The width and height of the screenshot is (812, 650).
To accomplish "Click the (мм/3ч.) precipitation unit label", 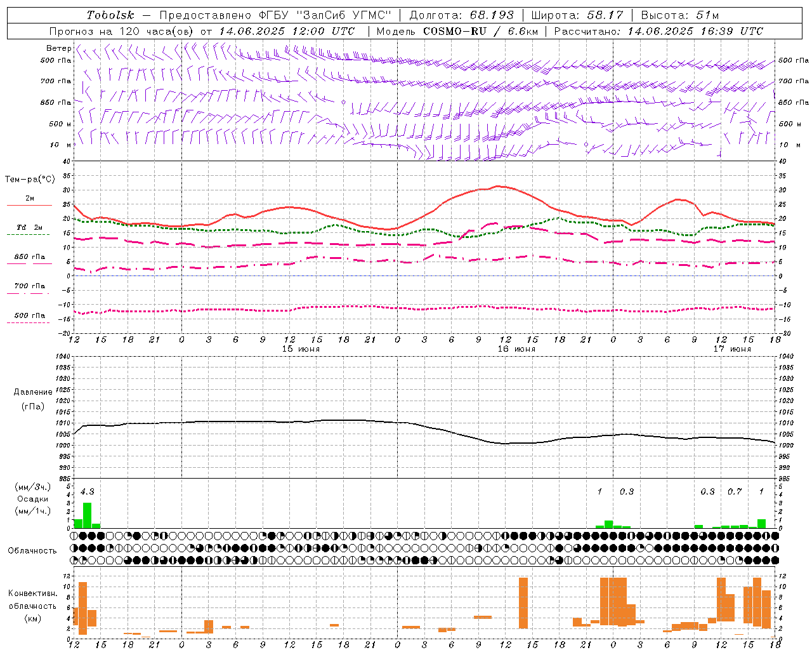I will pos(34,487).
